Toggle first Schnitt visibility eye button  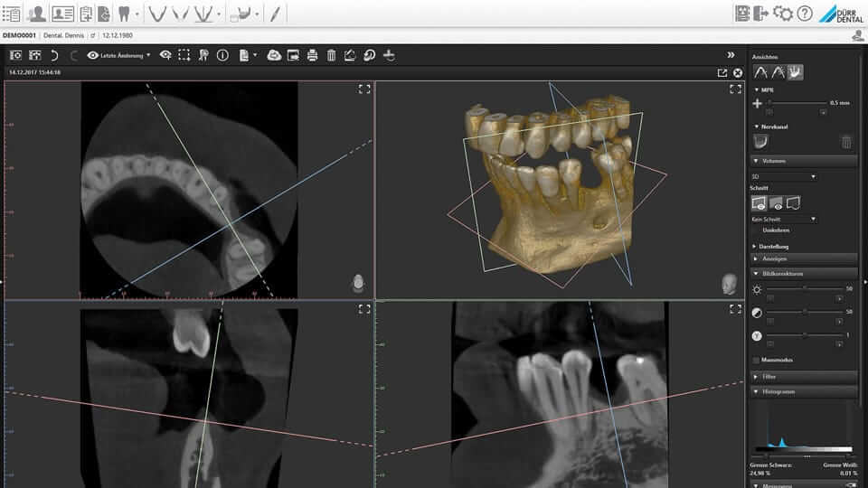(x=759, y=203)
